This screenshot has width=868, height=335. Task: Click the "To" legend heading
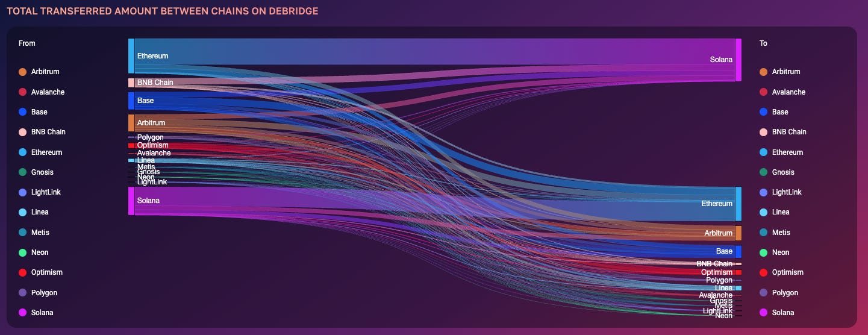pos(763,43)
